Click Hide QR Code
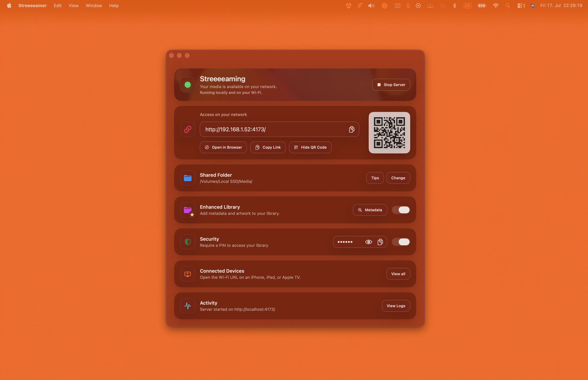Screen dimensions: 588x380 click(x=310, y=147)
